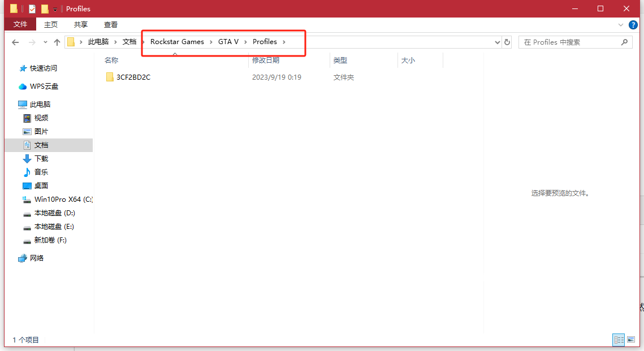Click the up-one-level arrow button
Image resolution: width=644 pixels, height=351 pixels.
(57, 42)
